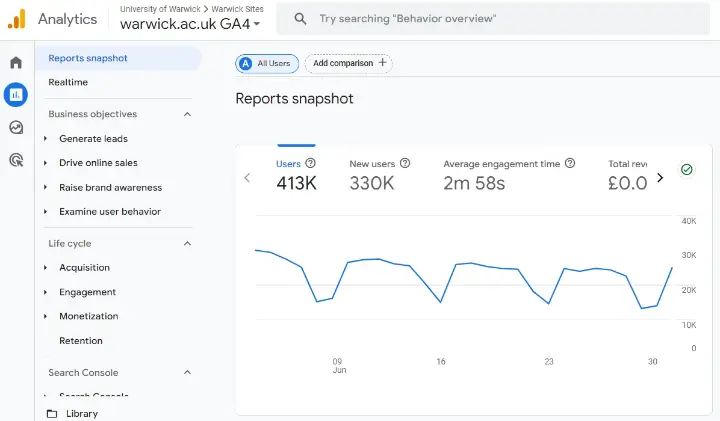Click the green data quality check icon
This screenshot has width=720, height=421.
point(687,170)
